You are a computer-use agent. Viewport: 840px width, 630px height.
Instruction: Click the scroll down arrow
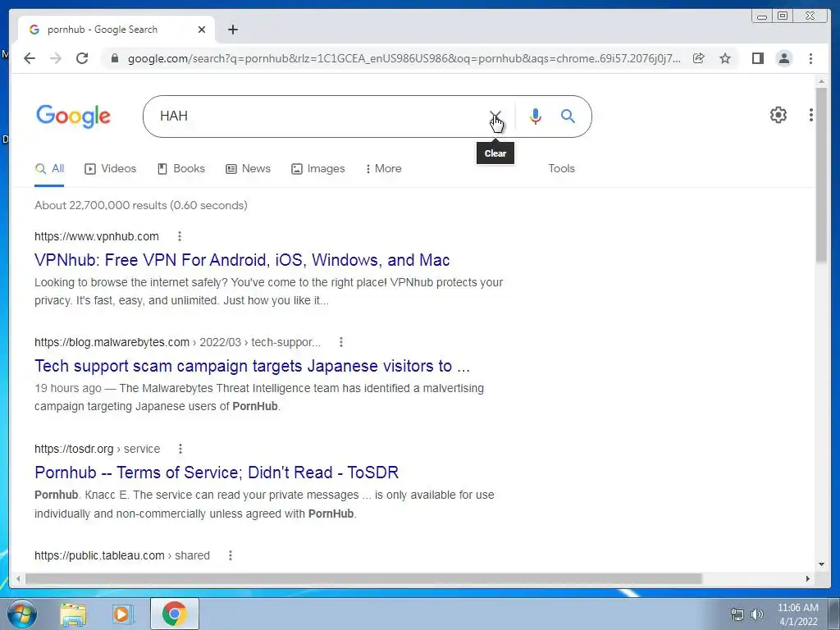pos(821,564)
